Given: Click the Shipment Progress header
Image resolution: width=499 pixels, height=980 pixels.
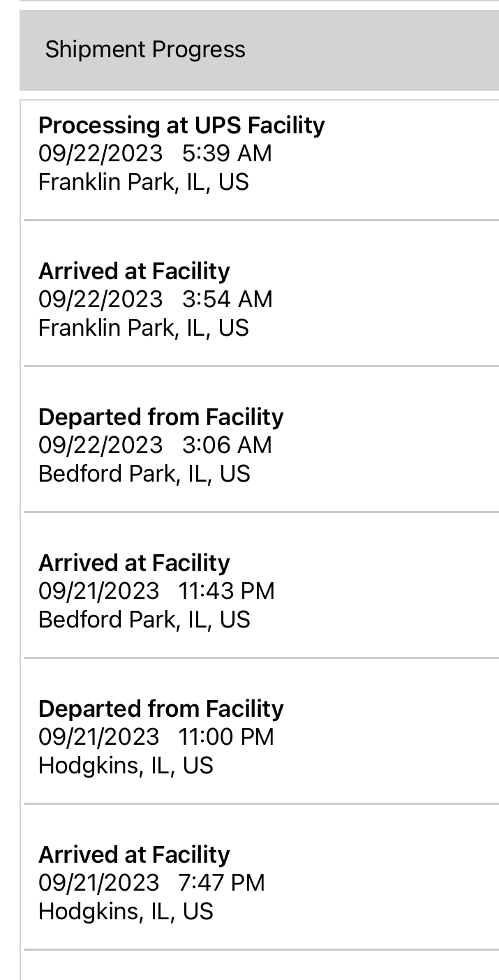Looking at the screenshot, I should click(145, 50).
